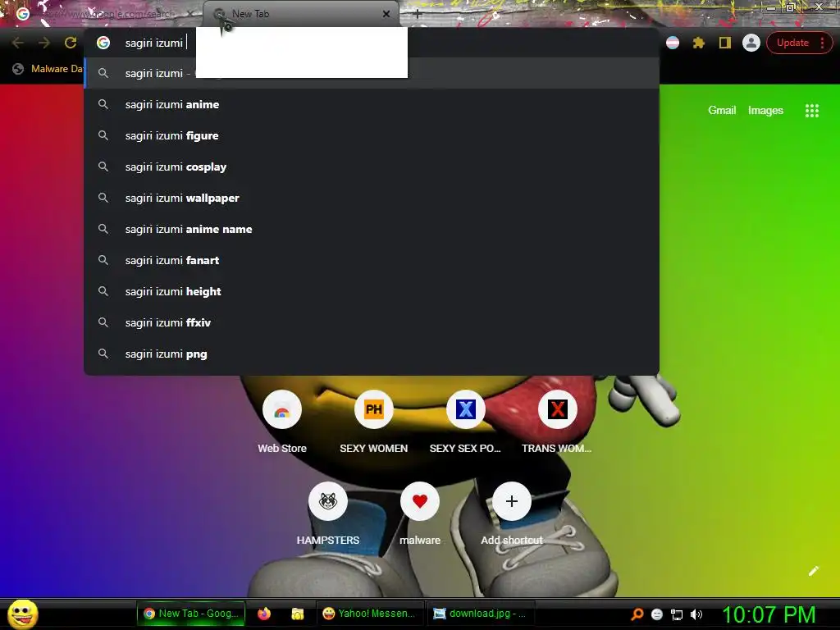Click the round face tray icon
The height and width of the screenshot is (630, 840).
pos(657,614)
